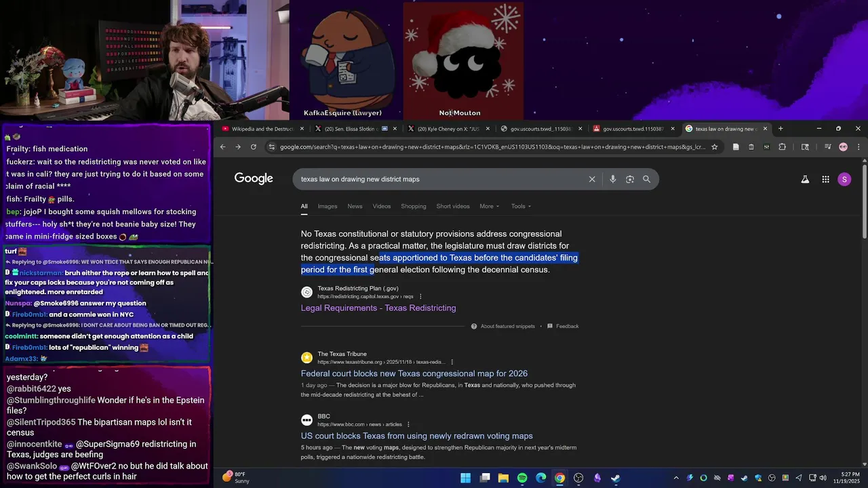Bookmark this page with the star icon

coord(714,147)
